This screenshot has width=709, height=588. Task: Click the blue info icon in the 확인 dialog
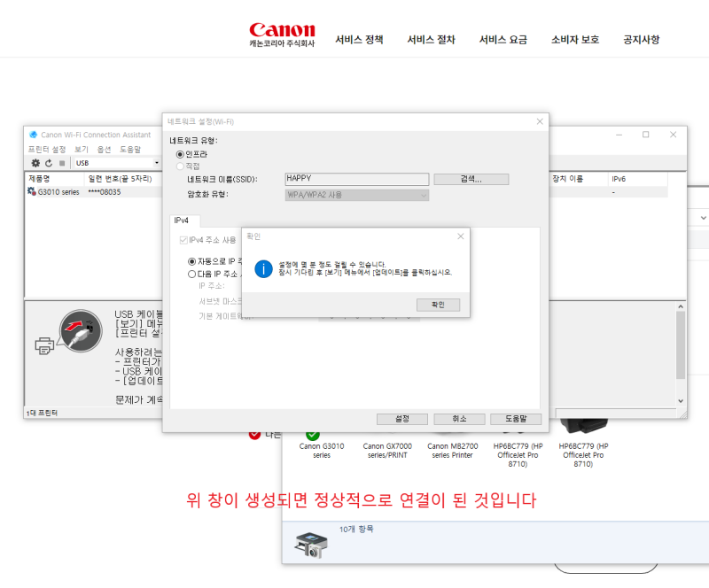coord(263,268)
